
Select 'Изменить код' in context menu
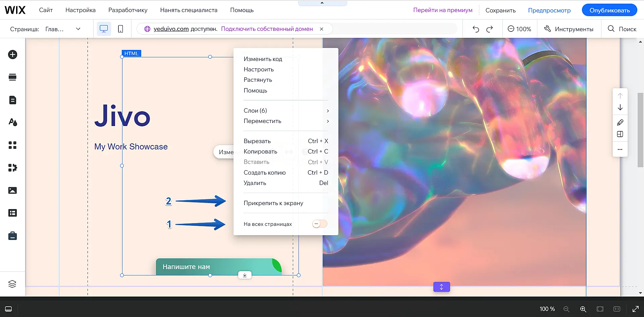point(263,59)
